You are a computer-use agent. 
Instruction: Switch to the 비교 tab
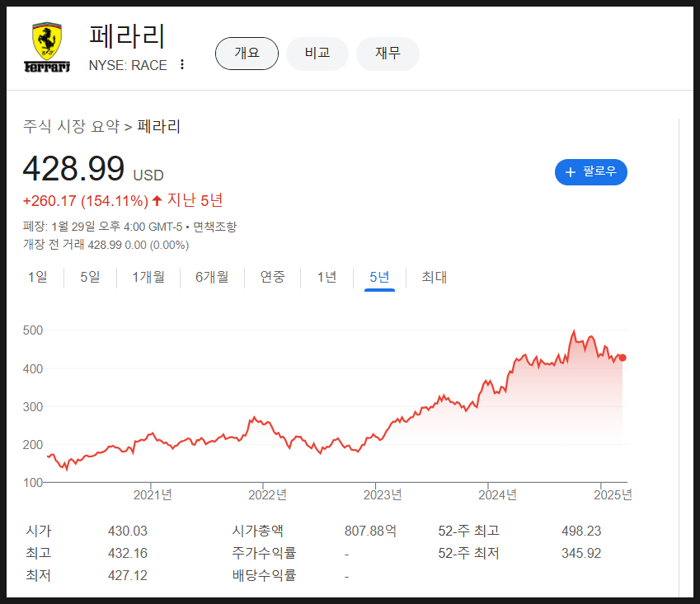point(317,54)
